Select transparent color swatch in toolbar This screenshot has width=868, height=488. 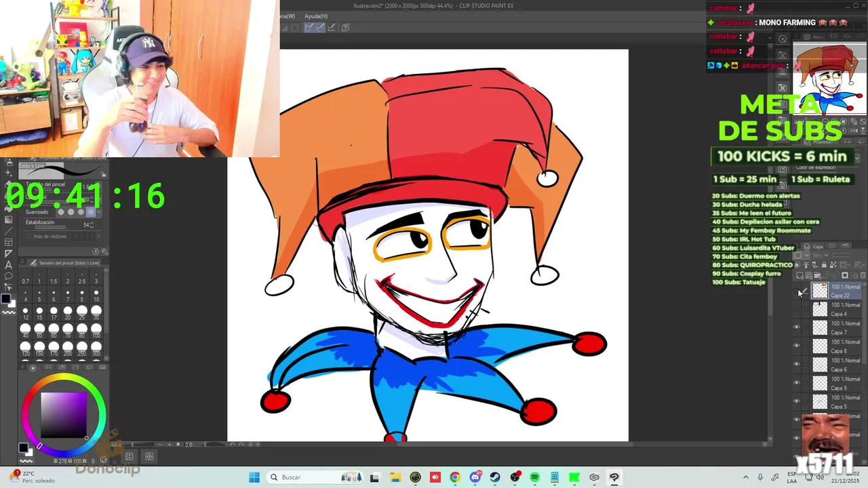[x=9, y=312]
